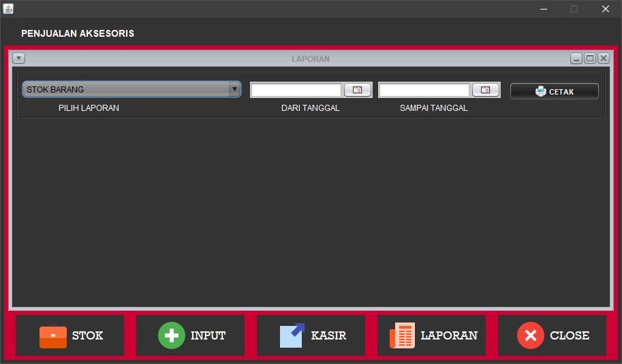Maximize the LAPORAN internal frame

pyautogui.click(x=590, y=59)
